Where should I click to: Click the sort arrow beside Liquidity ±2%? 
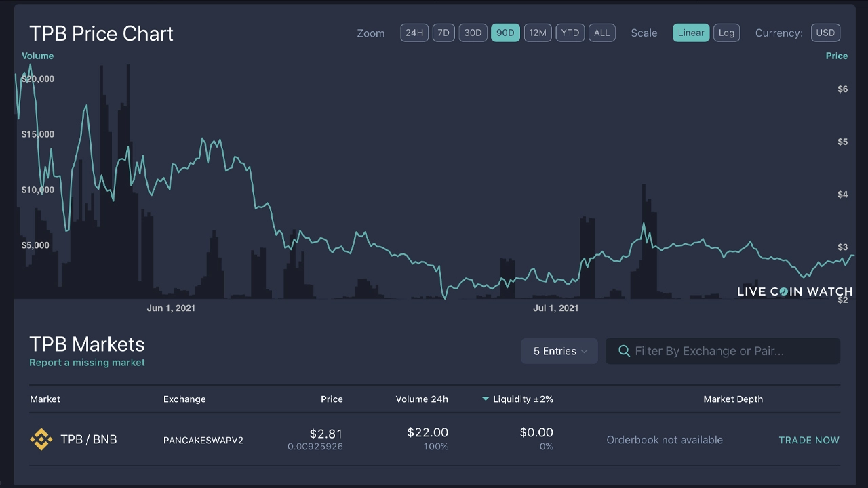pos(486,399)
